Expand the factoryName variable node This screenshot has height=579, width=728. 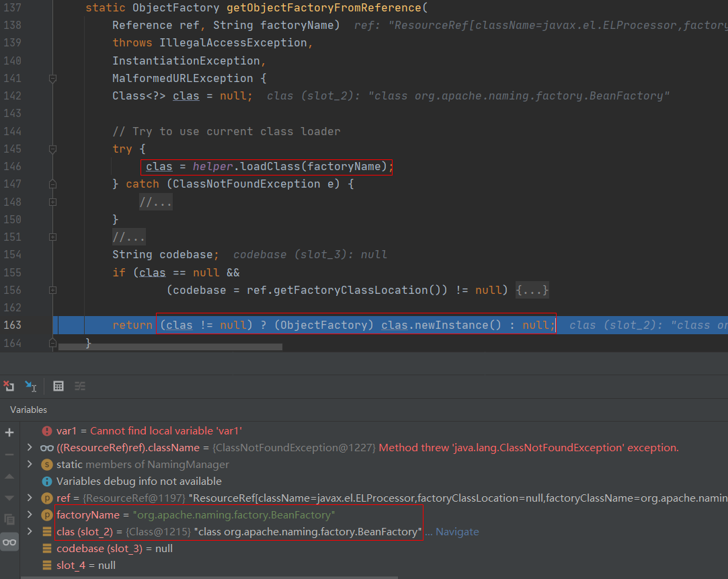(x=29, y=515)
